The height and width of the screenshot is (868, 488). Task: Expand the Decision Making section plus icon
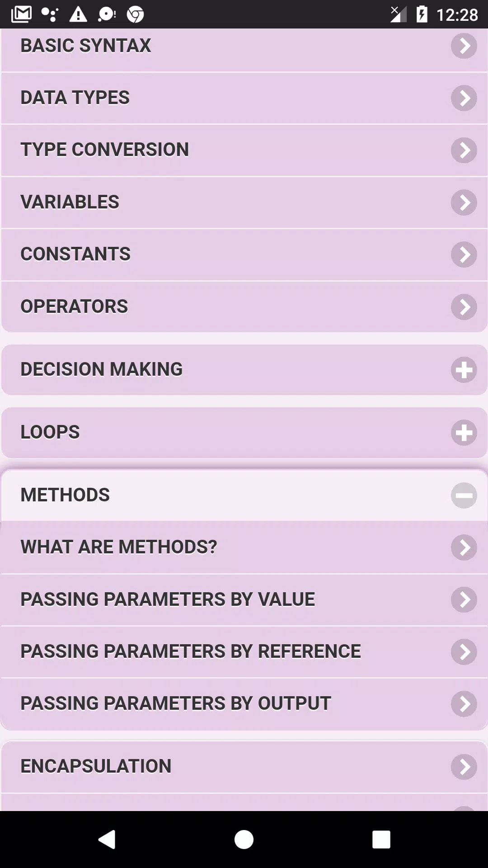point(464,370)
